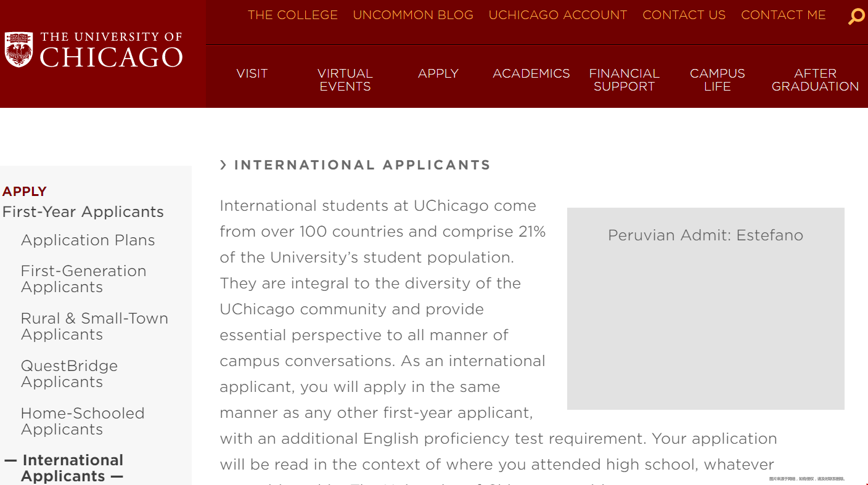This screenshot has height=485, width=868.
Task: Expand the Financial Support dropdown
Action: 624,80
